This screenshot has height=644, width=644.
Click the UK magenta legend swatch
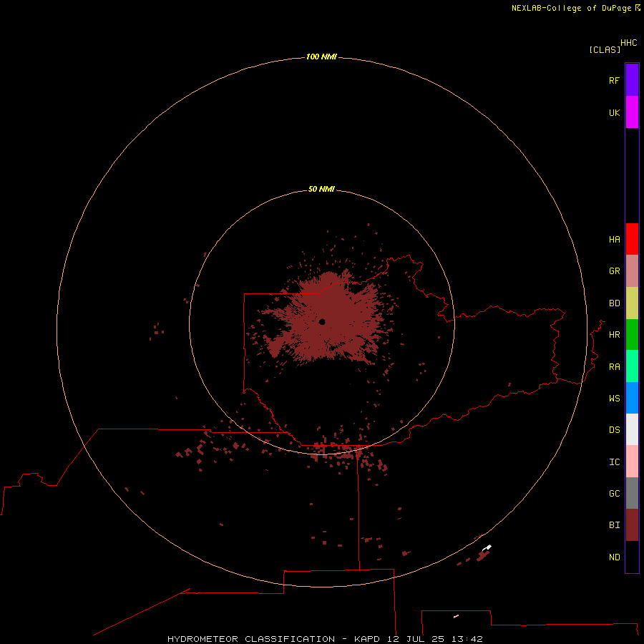(x=632, y=112)
